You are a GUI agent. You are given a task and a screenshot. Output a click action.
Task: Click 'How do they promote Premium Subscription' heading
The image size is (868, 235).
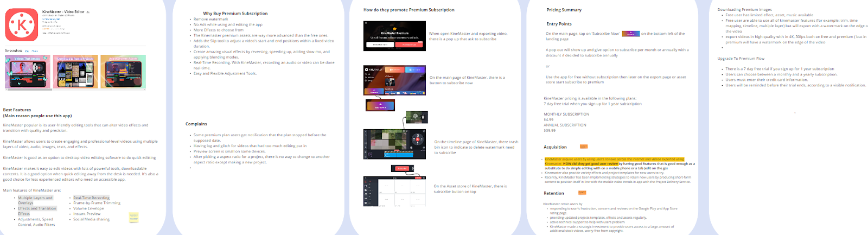click(409, 10)
